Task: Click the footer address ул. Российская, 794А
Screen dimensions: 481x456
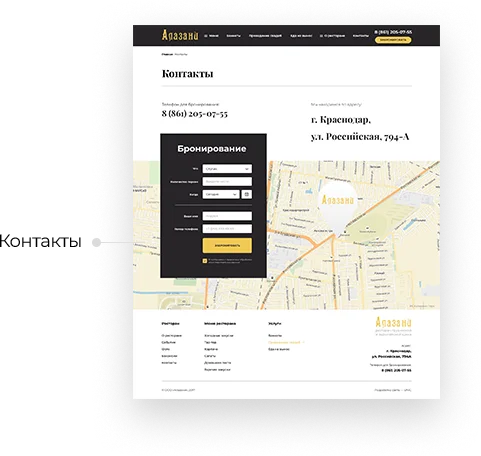Action: click(392, 356)
